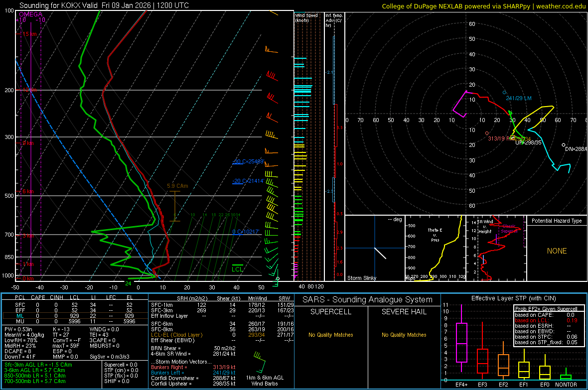This screenshot has height=390, width=588.
Task: Select the 'Classic Supercell' magenta annotation
Action: pos(509,229)
